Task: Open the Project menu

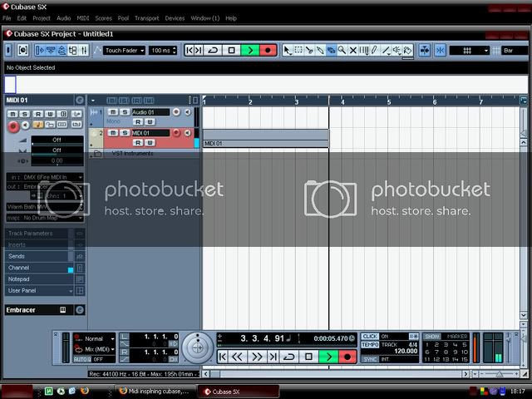Action: 42,18
